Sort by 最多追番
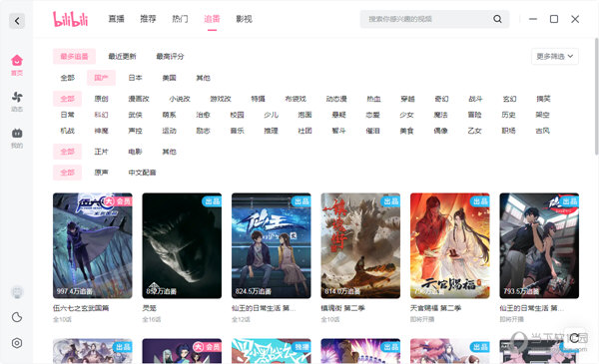This screenshot has height=364, width=599. (x=74, y=57)
